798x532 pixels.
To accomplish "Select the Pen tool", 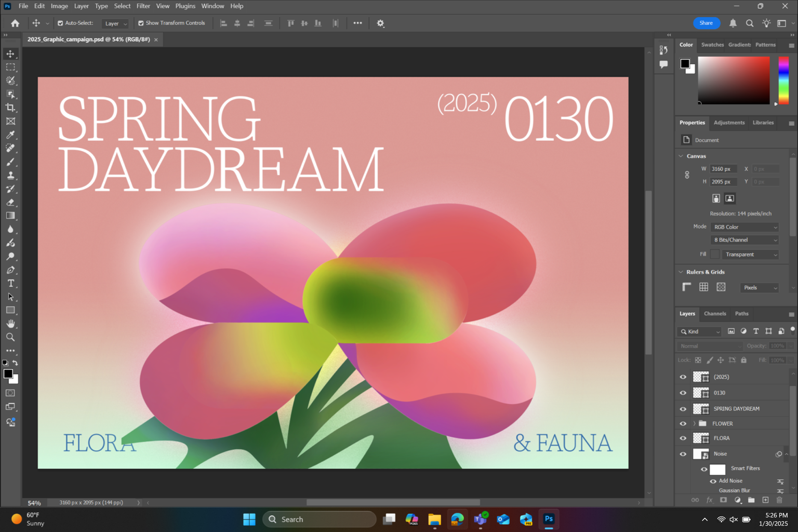I will (10, 270).
